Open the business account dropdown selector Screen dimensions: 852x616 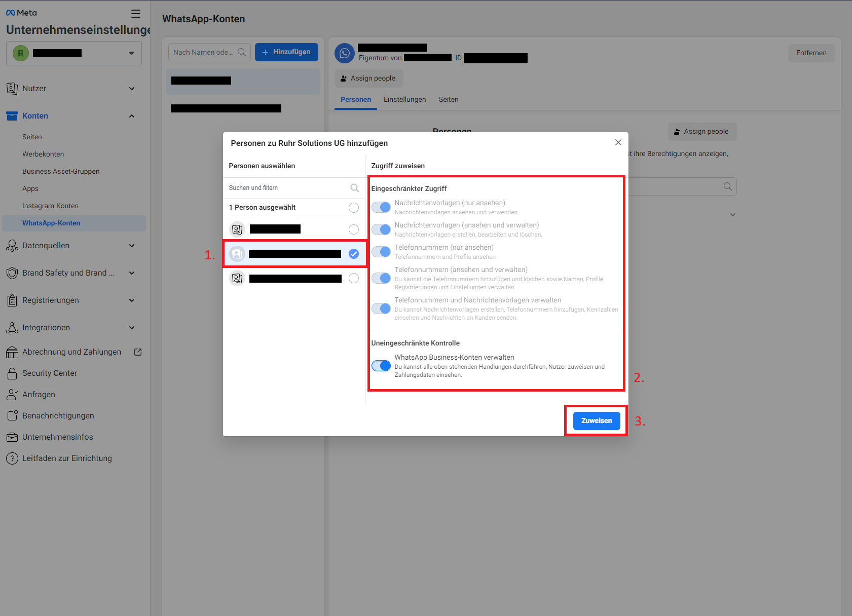74,53
